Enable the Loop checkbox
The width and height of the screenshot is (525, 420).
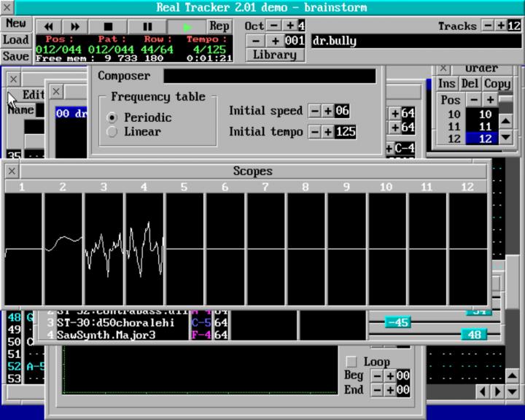pyautogui.click(x=351, y=362)
